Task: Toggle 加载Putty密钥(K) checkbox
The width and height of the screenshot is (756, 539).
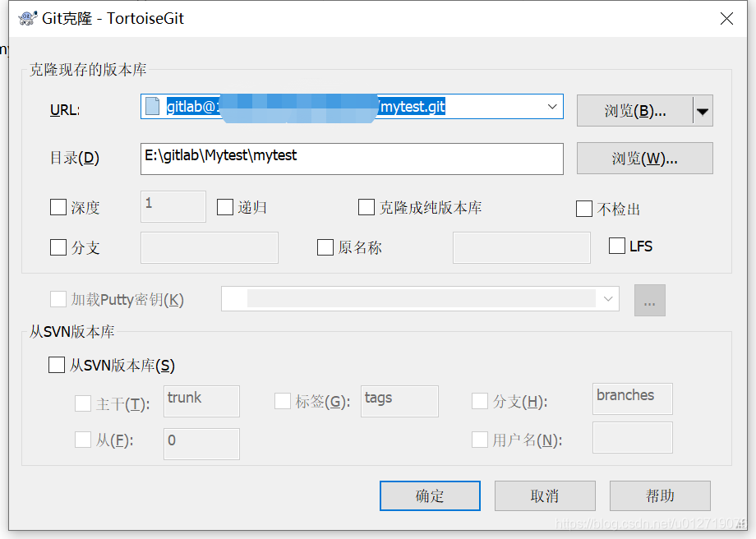Action: click(58, 299)
